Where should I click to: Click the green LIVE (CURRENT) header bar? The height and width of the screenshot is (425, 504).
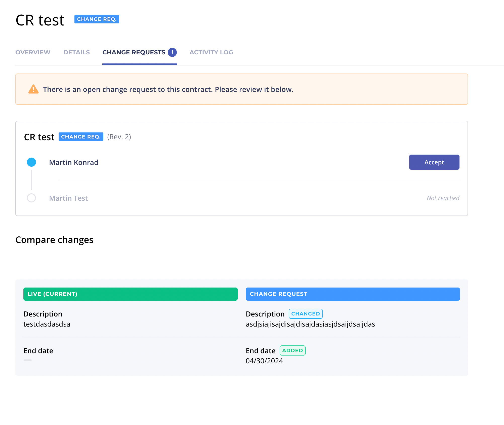point(130,294)
